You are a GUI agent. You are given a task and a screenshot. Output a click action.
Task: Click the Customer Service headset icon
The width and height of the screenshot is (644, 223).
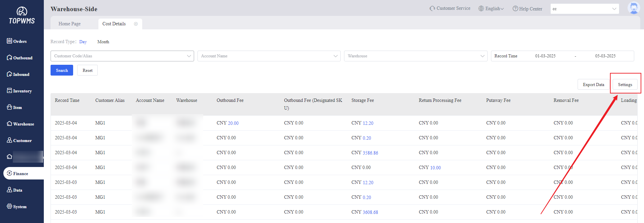(432, 8)
